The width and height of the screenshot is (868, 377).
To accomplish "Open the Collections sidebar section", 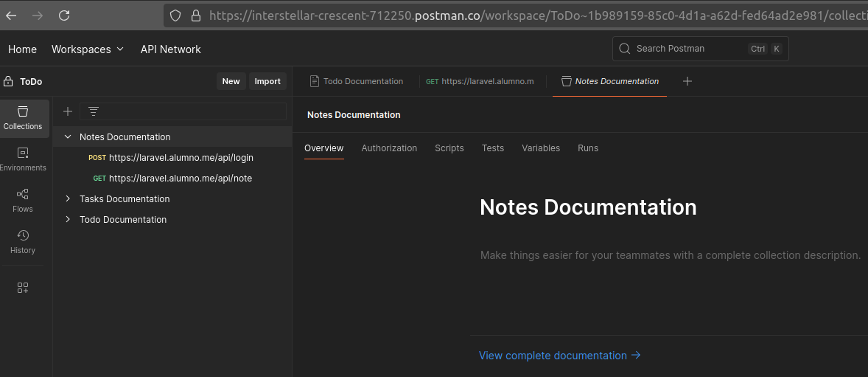I will click(x=23, y=119).
